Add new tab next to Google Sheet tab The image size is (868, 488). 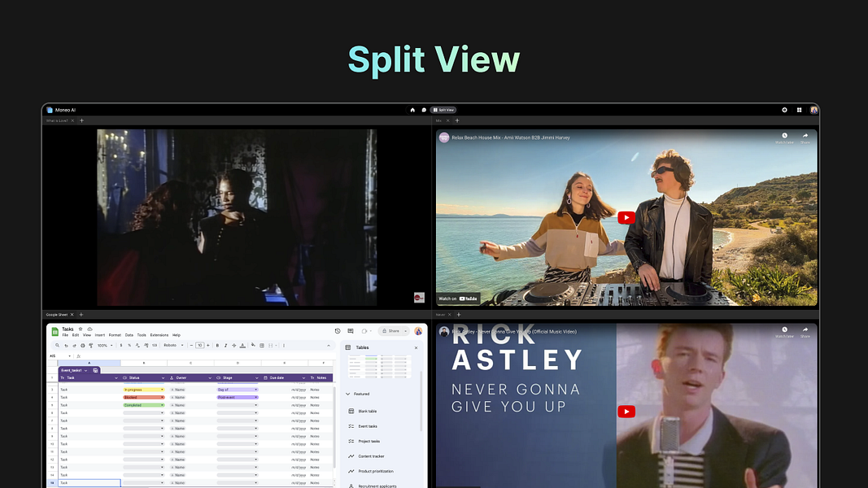click(x=81, y=315)
